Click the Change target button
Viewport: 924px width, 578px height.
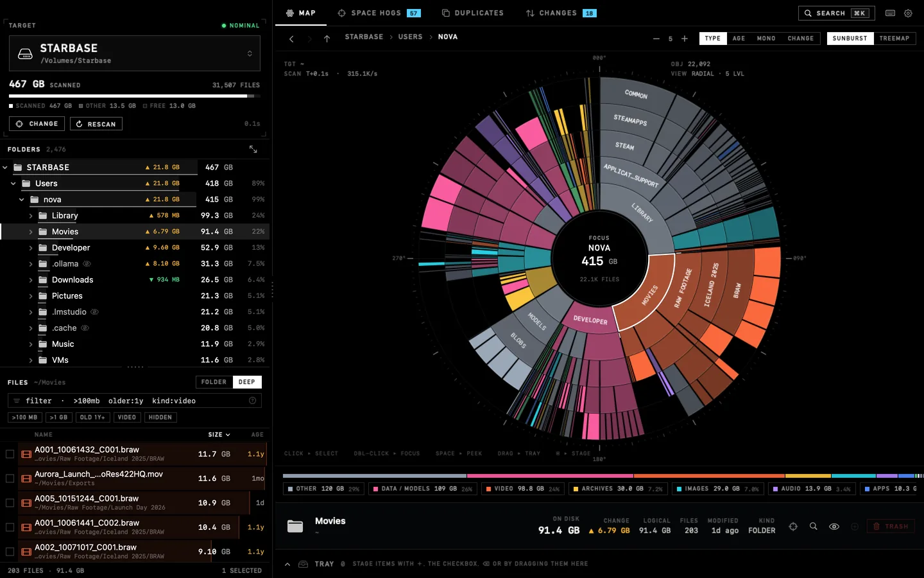click(37, 124)
